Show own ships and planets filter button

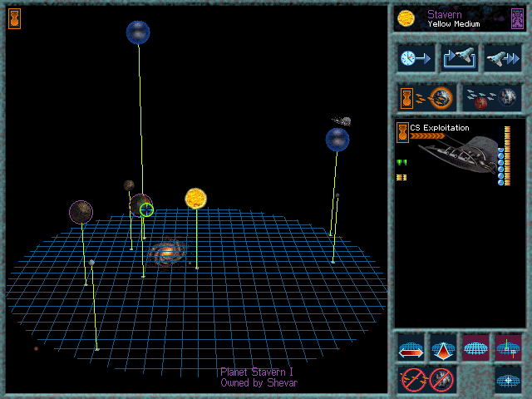(426, 98)
